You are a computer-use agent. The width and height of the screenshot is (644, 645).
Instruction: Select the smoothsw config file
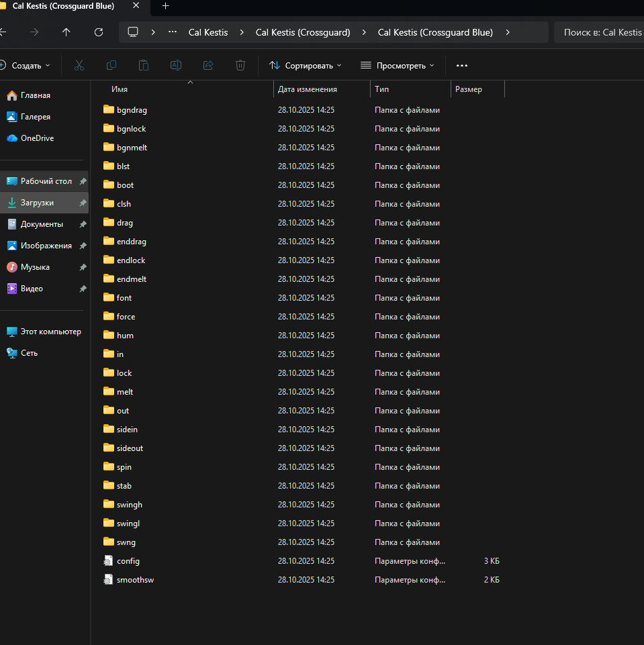[x=135, y=580]
